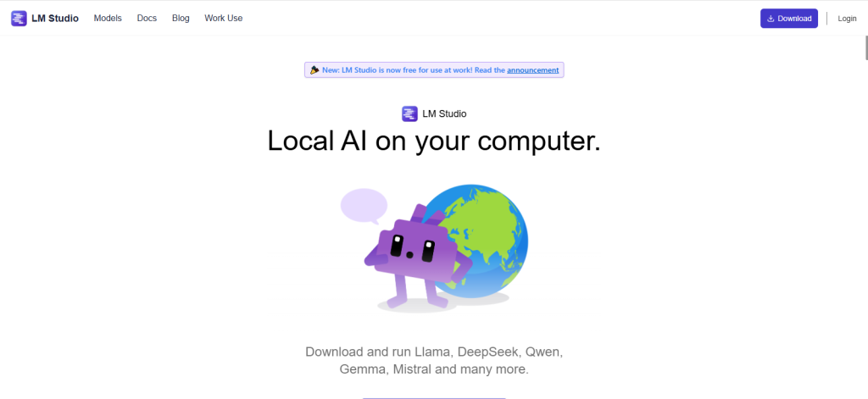Screen dimensions: 868x399
Task: Click the Local AI on your computer headline
Action: pos(434,141)
